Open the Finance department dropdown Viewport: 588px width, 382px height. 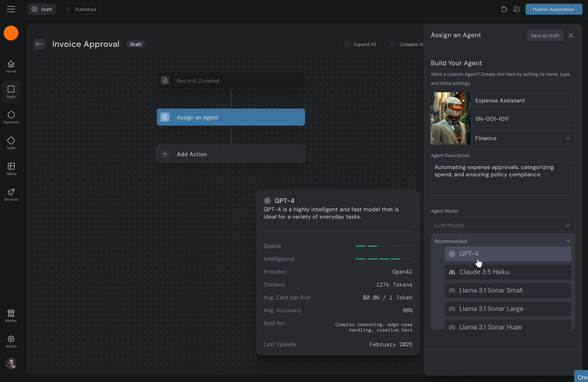tap(523, 138)
